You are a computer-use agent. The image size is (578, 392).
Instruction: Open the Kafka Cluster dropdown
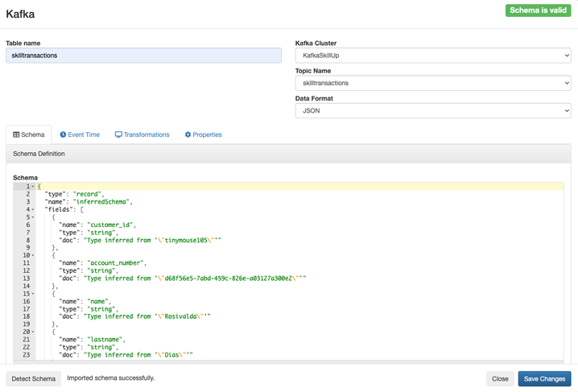(432, 56)
